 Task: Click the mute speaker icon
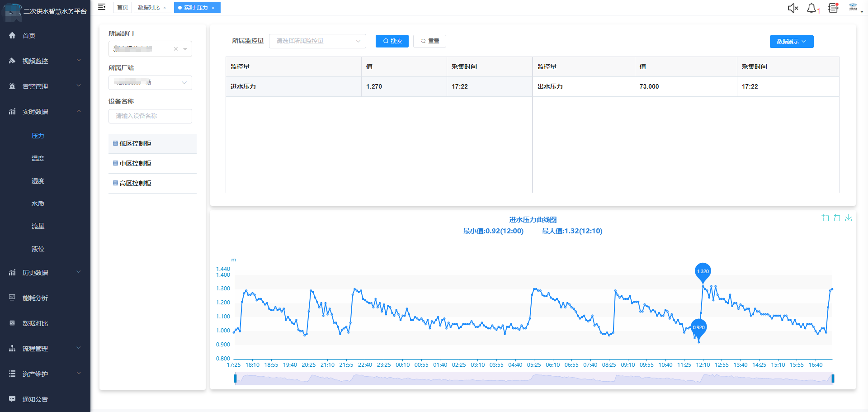(793, 8)
